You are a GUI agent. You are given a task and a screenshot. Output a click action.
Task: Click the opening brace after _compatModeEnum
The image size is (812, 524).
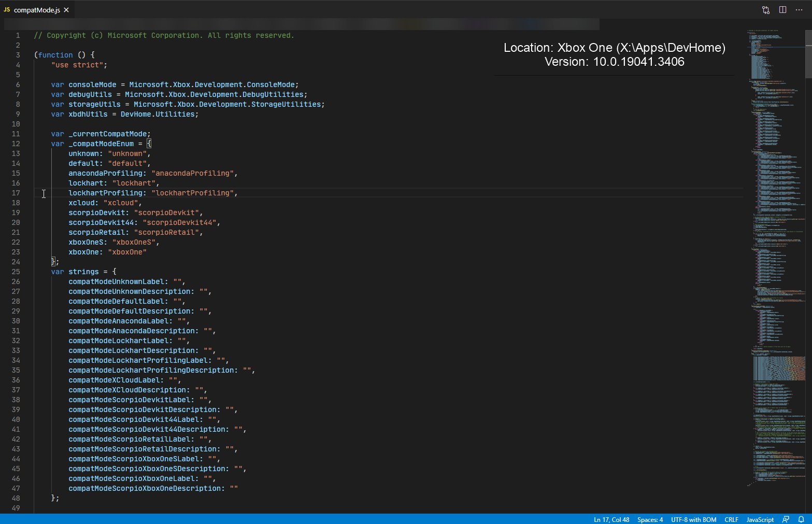pos(149,144)
